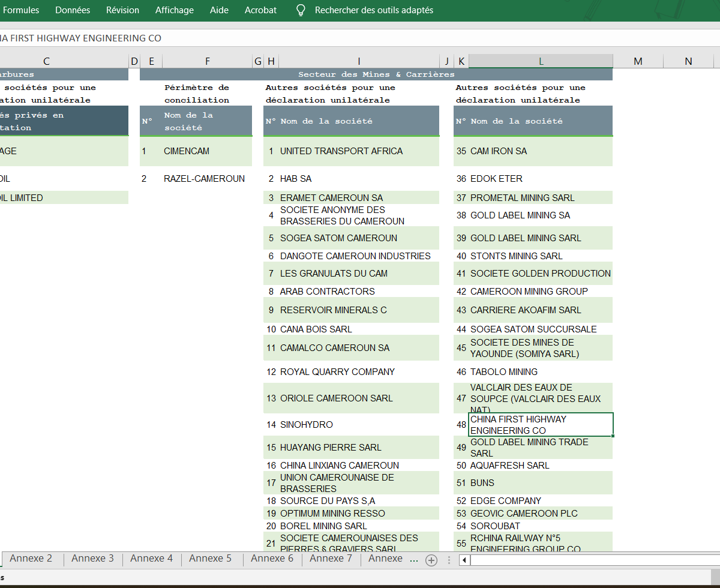Select column L header
Screen dimensions: 720x588
541,61
